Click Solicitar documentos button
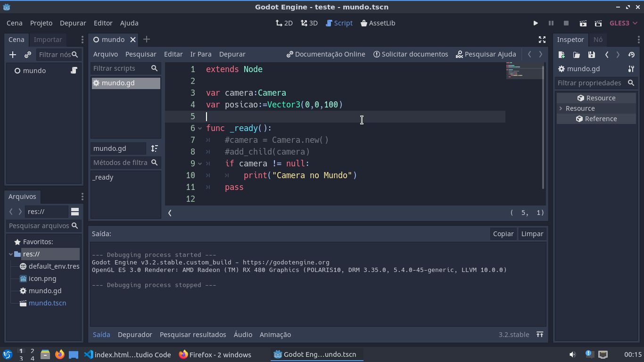The image size is (644, 362). [411, 54]
